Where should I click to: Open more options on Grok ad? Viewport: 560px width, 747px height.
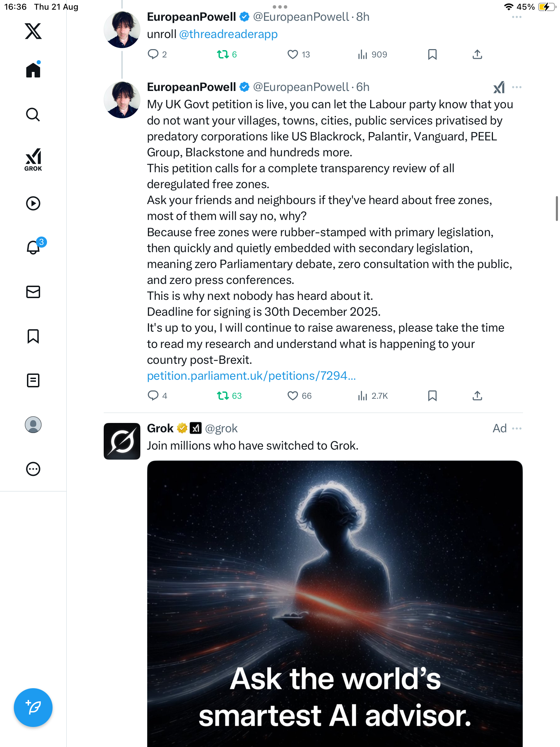tap(517, 428)
